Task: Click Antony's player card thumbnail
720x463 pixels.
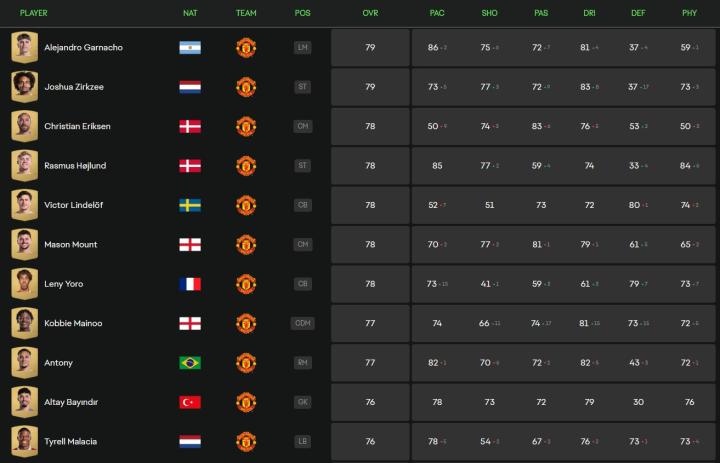Action: 24,363
